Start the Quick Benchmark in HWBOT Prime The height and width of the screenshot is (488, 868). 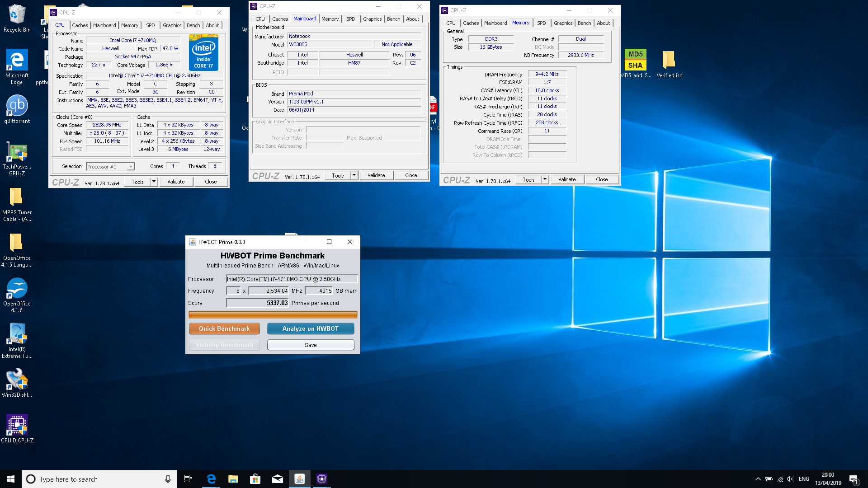(224, 328)
